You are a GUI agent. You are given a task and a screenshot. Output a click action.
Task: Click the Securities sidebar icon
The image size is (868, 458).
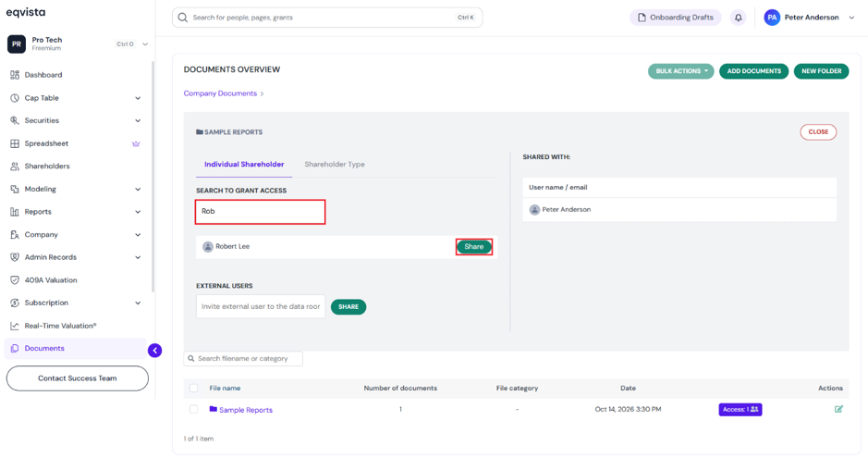(15, 120)
